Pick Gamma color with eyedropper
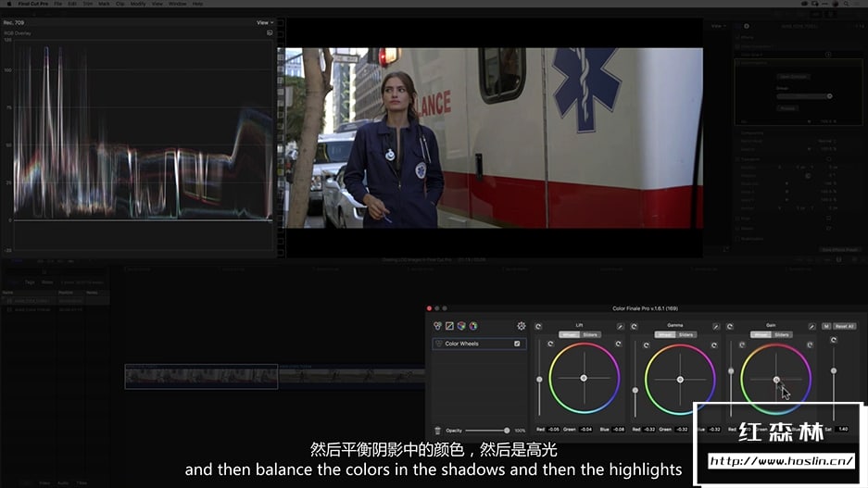This screenshot has height=488, width=868. pos(716,327)
